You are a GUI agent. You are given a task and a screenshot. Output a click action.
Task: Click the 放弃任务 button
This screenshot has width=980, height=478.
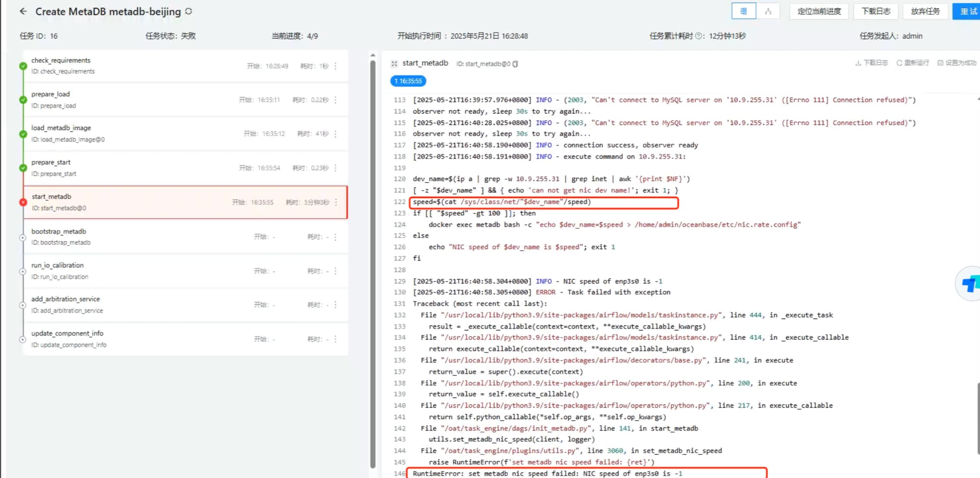[925, 11]
